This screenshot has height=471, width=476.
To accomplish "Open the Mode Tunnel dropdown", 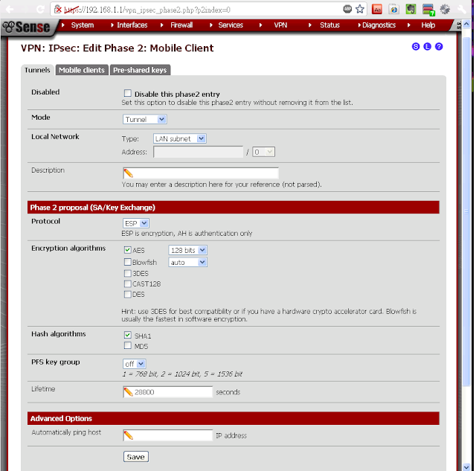I will 145,119.
